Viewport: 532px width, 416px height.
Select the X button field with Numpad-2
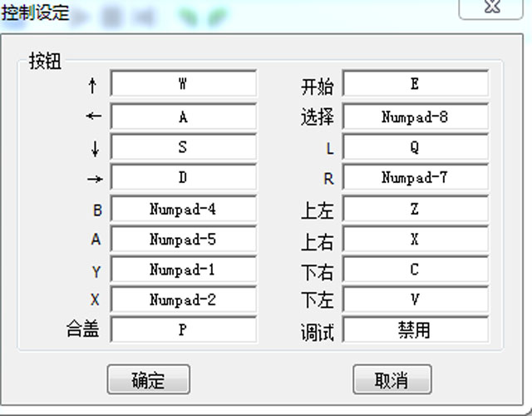[x=183, y=300]
